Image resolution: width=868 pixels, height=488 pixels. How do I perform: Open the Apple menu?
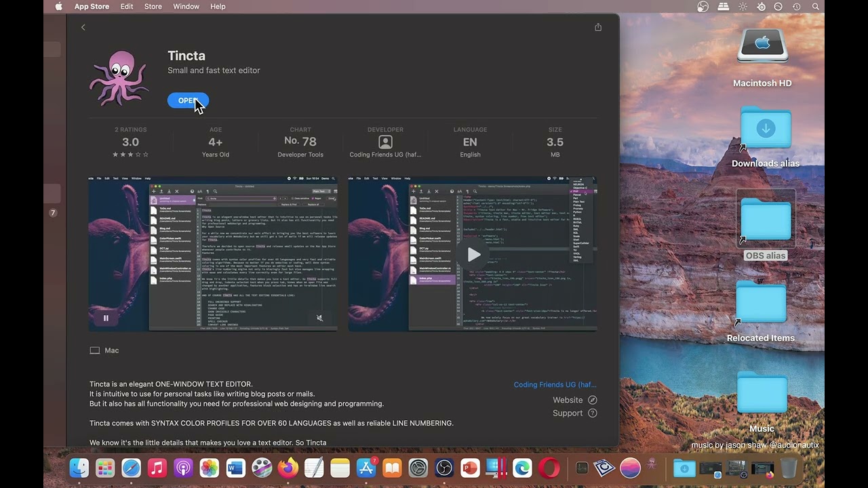pos(58,6)
